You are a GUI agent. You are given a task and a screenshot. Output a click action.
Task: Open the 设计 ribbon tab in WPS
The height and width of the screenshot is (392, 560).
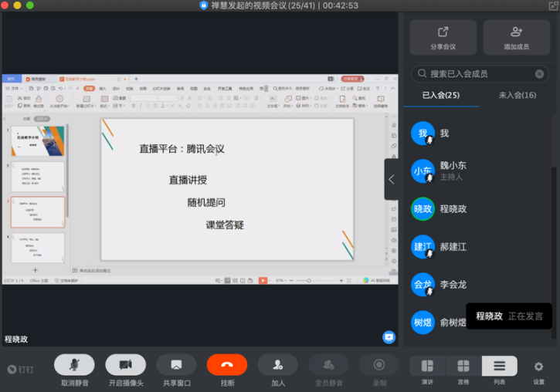(116, 89)
